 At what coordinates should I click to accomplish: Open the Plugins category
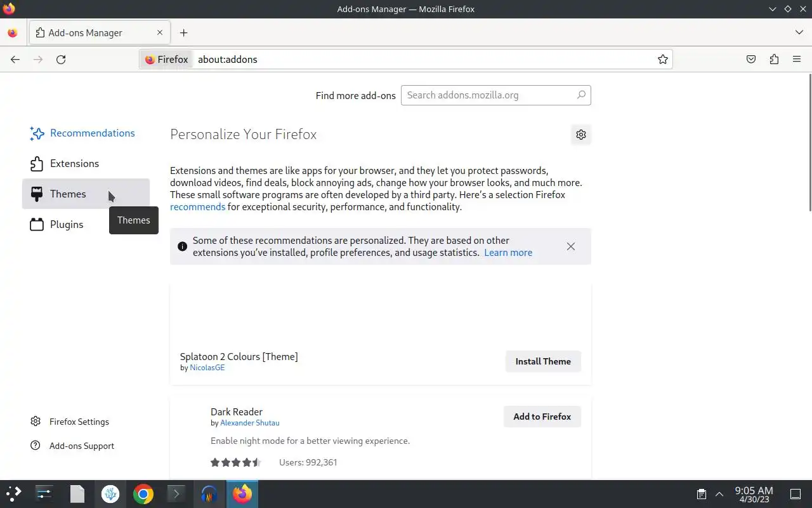(86, 224)
